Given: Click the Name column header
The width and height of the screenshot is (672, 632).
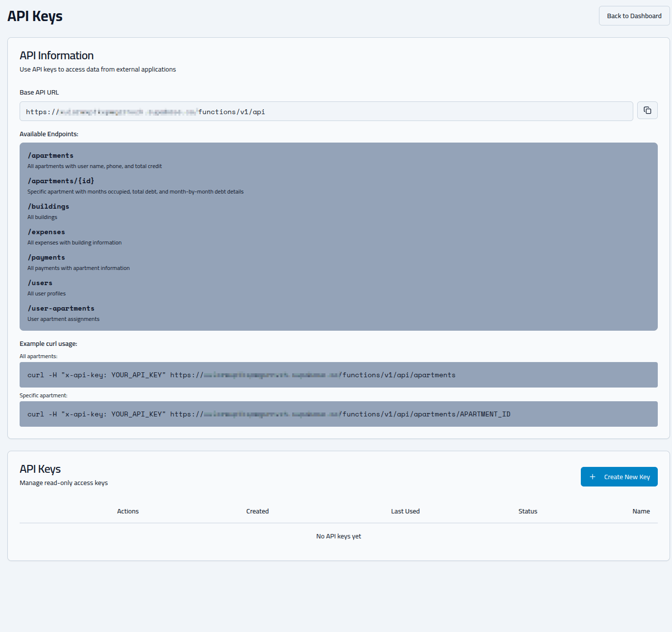Looking at the screenshot, I should coord(641,511).
